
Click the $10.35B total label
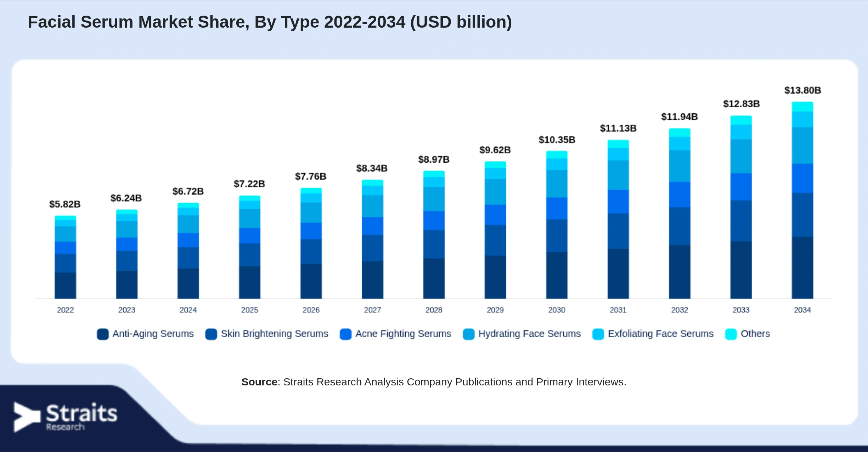tap(557, 140)
